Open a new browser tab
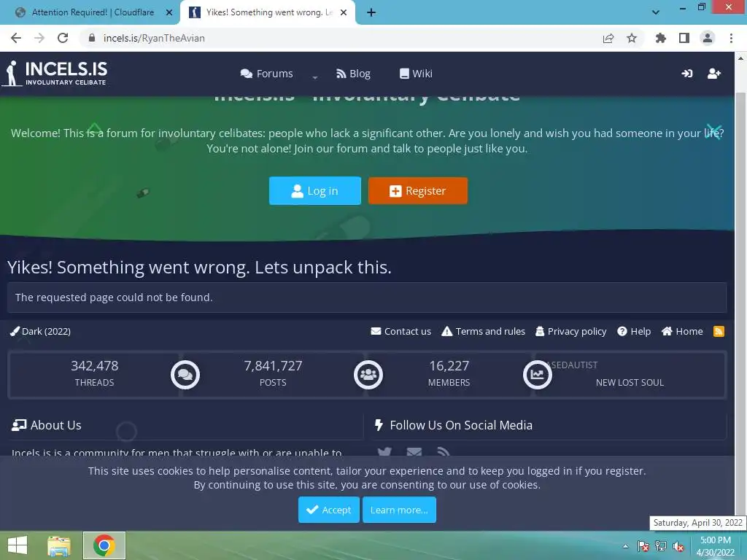The width and height of the screenshot is (747, 560). coord(371,13)
